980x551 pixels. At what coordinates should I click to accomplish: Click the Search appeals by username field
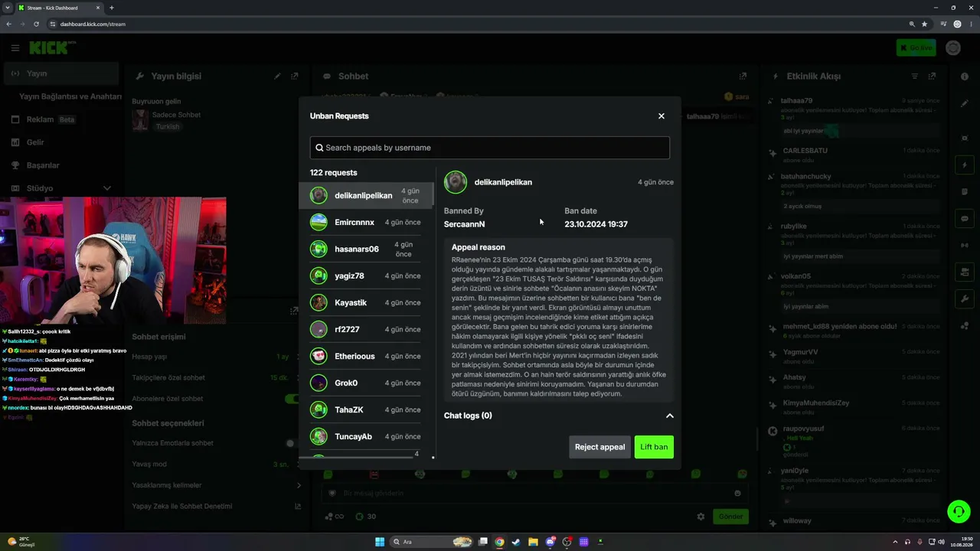tap(490, 148)
